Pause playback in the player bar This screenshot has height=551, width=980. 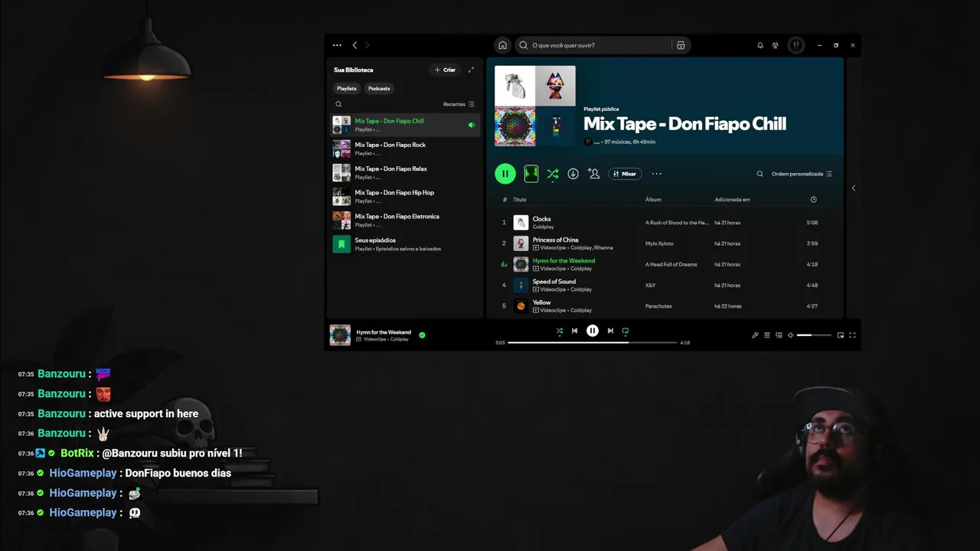pyautogui.click(x=593, y=331)
